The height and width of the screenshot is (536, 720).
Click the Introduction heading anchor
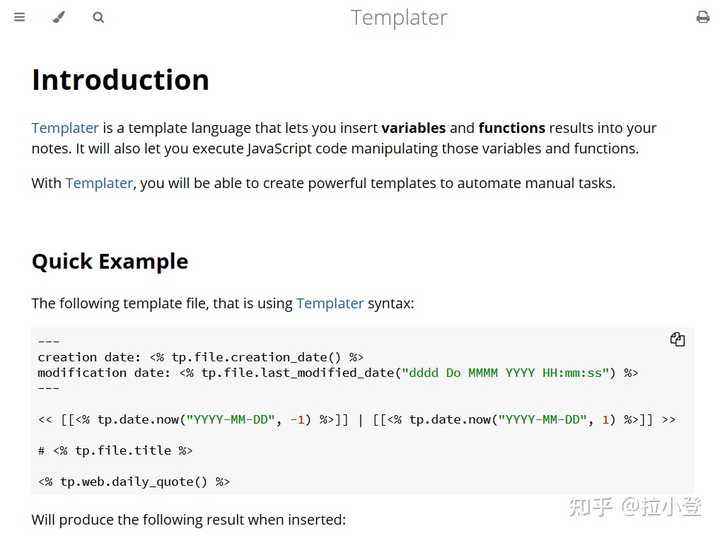point(120,80)
